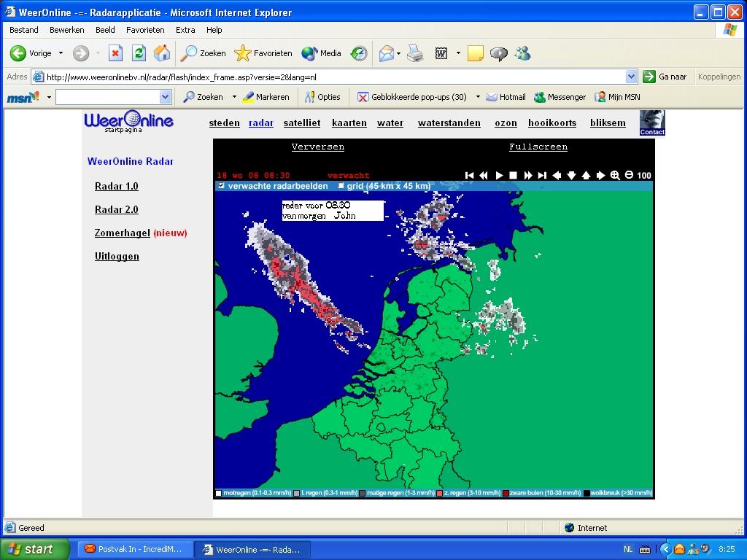Pan radar map left with arrow

point(557,175)
